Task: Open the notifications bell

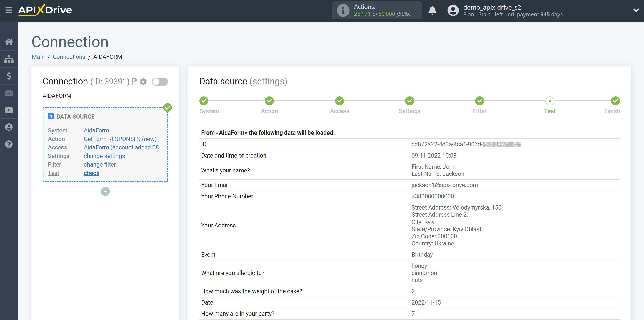Action: [x=432, y=11]
